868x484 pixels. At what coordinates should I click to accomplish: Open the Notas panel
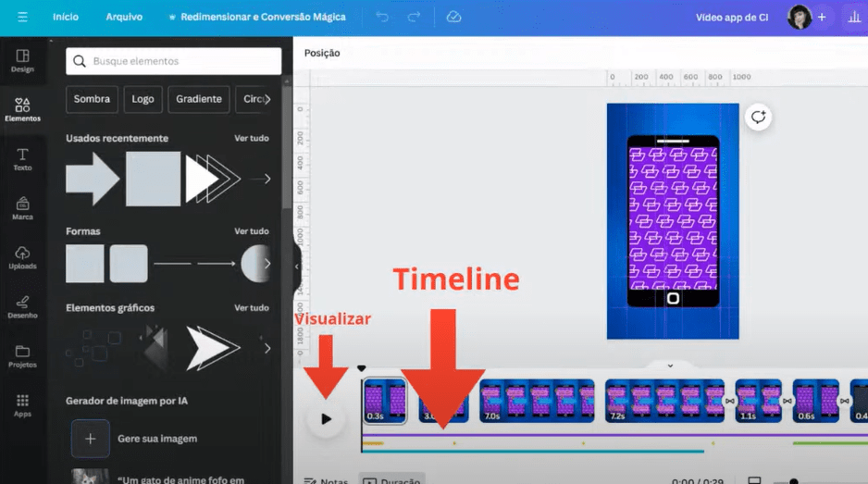[327, 479]
